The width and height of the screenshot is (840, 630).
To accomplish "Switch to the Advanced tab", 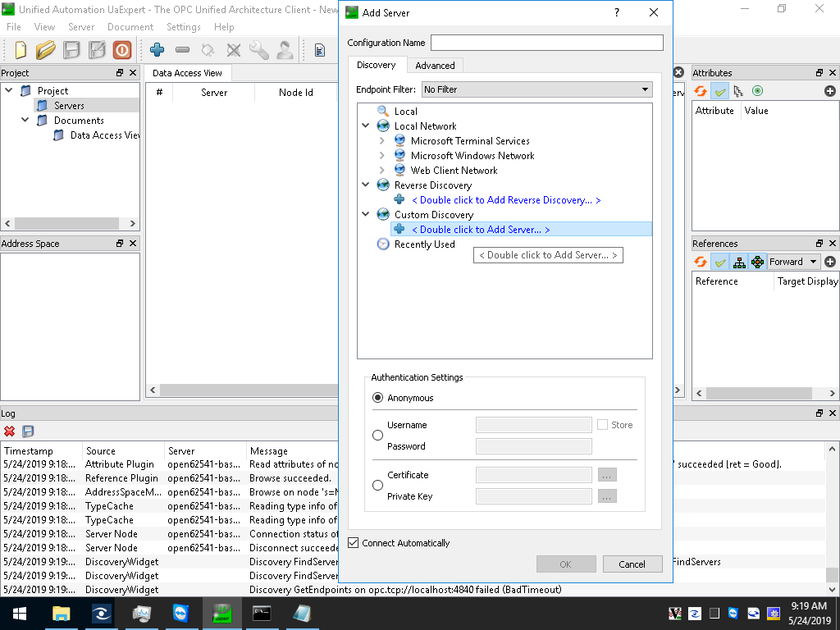I will (x=435, y=66).
